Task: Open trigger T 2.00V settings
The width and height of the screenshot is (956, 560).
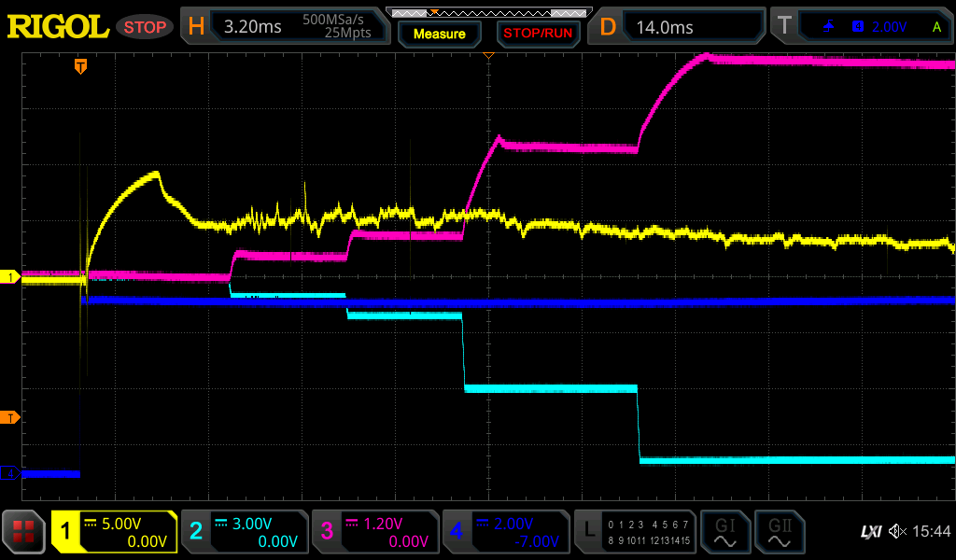Action: pyautogui.click(x=865, y=26)
